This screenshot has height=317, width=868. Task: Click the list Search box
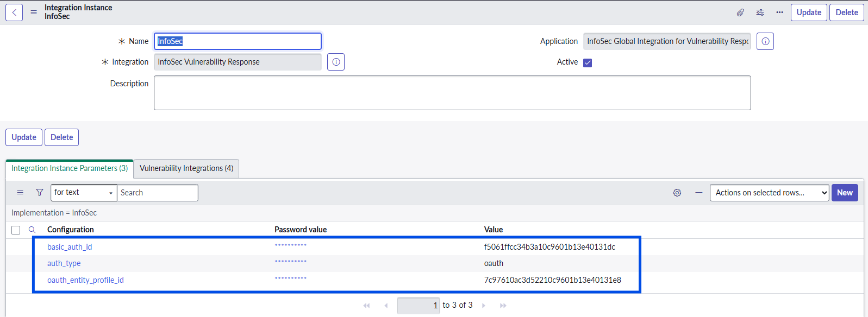158,193
